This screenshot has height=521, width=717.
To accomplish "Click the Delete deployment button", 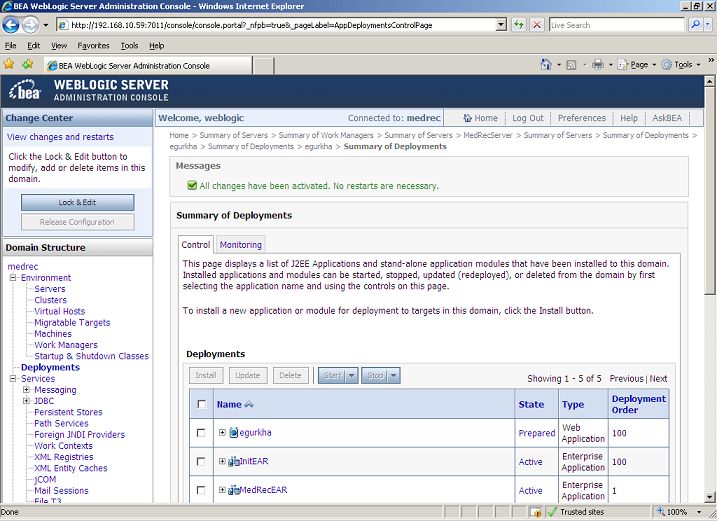I will (x=290, y=376).
